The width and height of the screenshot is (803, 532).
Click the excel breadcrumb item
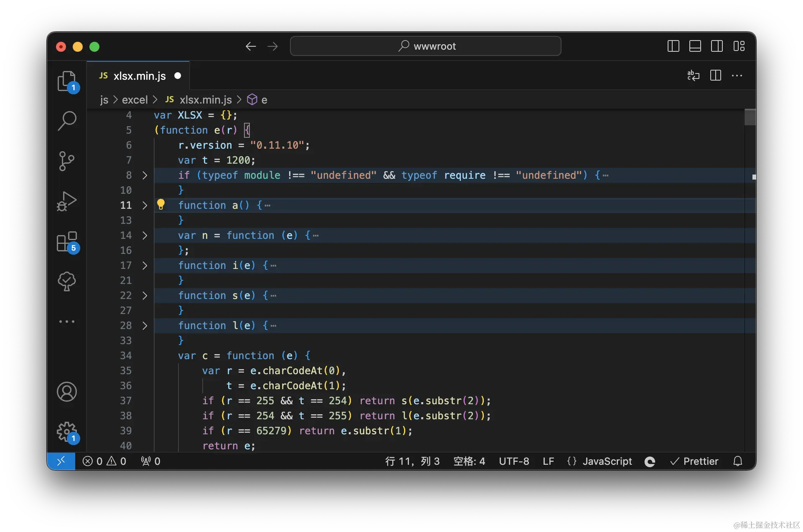[x=135, y=100]
